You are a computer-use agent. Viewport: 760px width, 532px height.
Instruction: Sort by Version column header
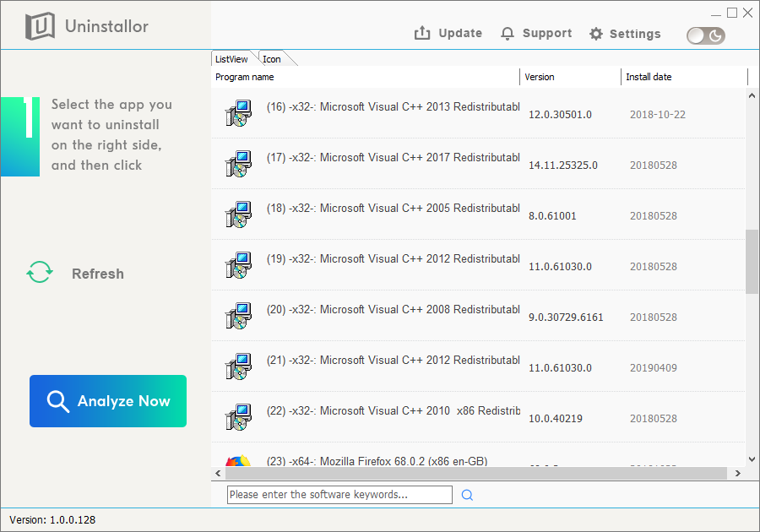point(571,77)
